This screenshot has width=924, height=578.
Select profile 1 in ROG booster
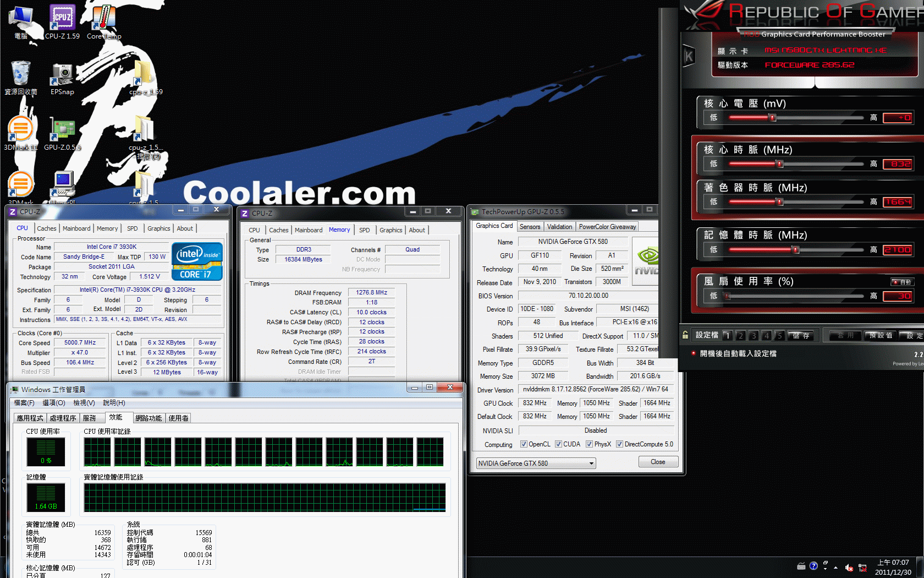727,335
